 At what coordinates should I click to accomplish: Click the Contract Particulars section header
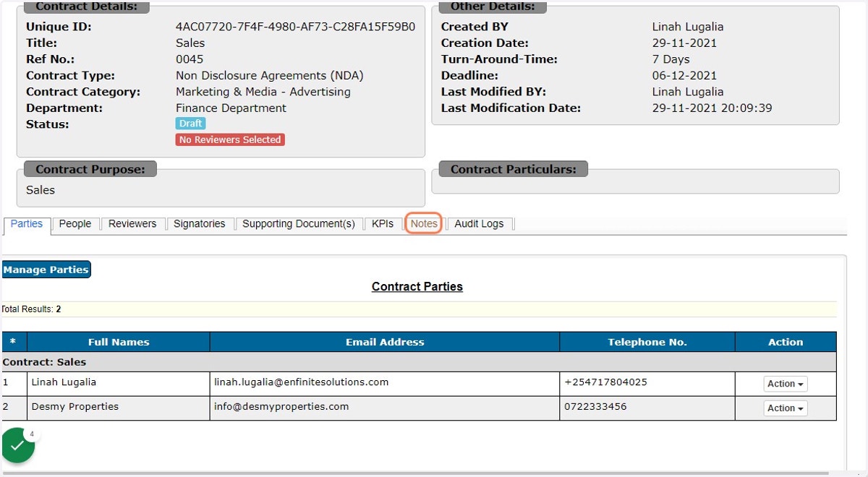coord(514,169)
